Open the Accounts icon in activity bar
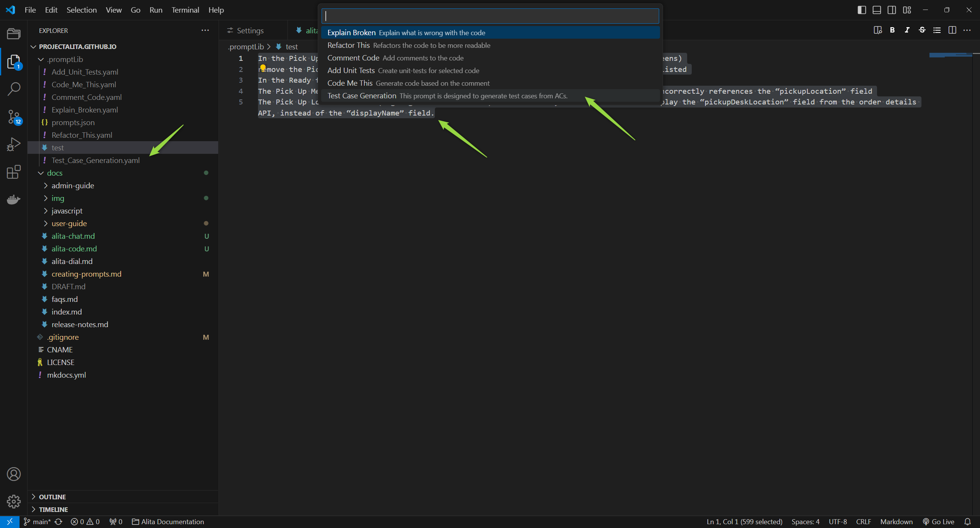This screenshot has height=528, width=980. tap(14, 474)
